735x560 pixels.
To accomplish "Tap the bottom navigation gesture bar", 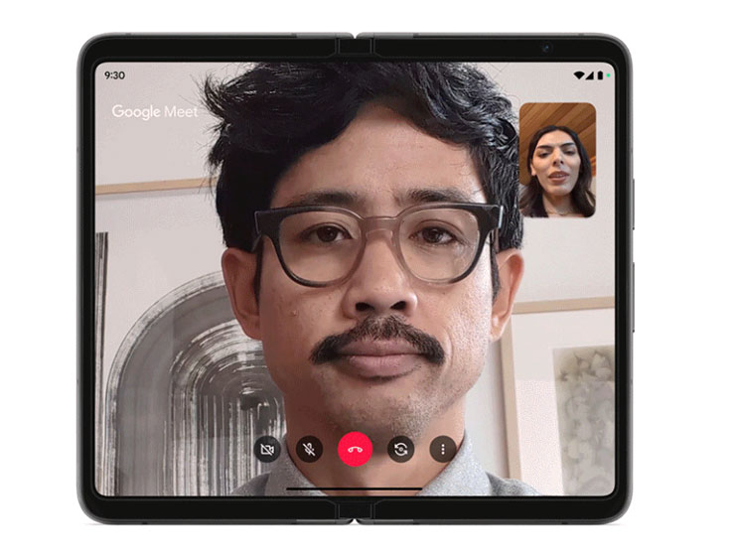I will tap(355, 488).
